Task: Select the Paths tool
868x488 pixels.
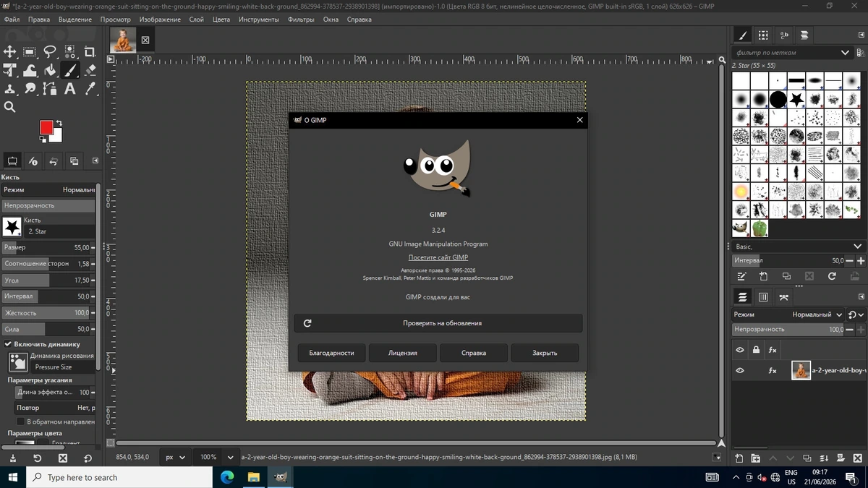Action: [50, 89]
